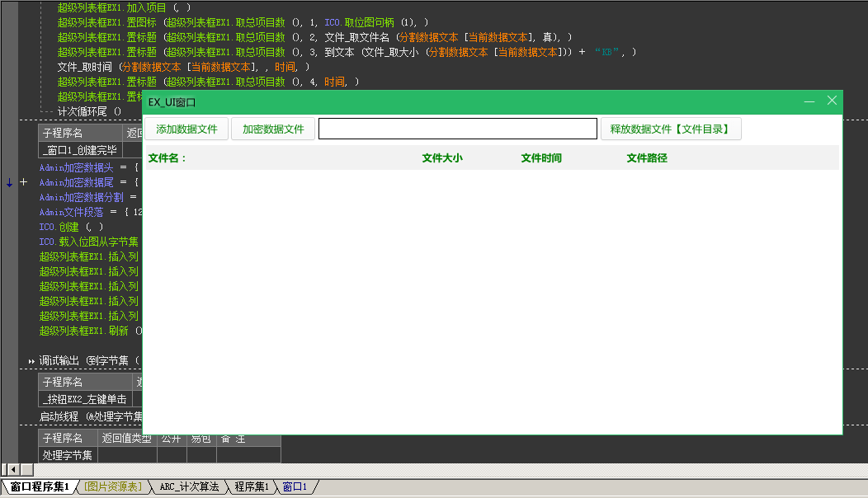
Task: Select the 文件名 column header
Action: (167, 158)
